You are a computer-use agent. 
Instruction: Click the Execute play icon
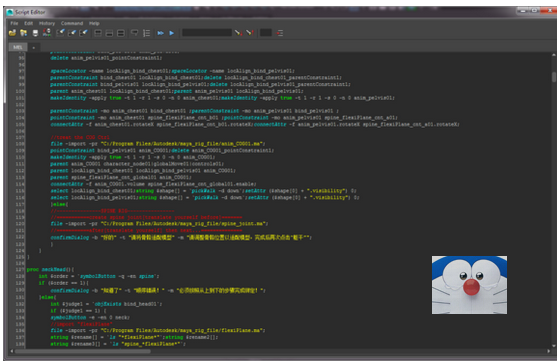pyautogui.click(x=172, y=33)
